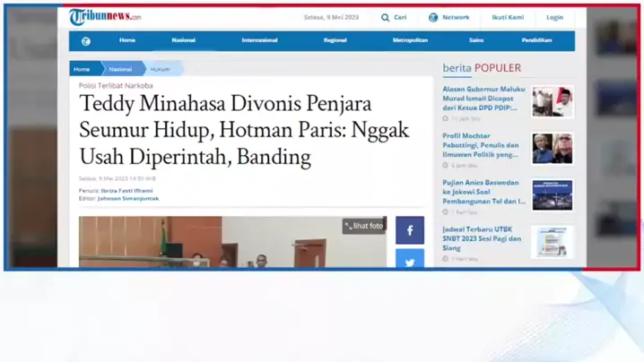Click the Home breadcrumb

[82, 69]
